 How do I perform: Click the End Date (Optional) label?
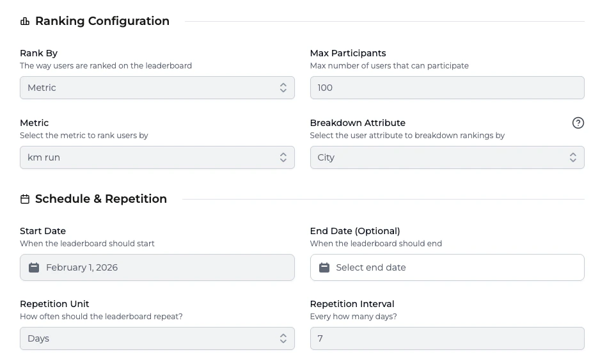pos(355,231)
